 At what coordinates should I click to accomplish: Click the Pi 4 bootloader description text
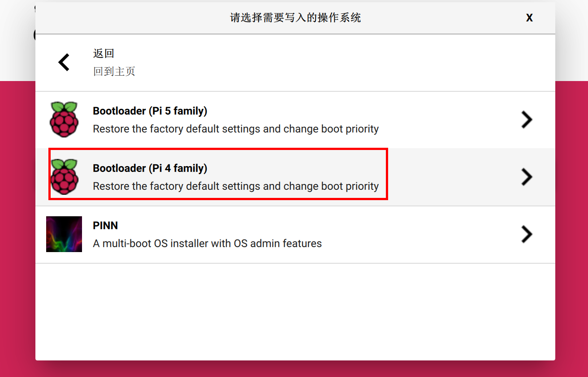pos(236,186)
